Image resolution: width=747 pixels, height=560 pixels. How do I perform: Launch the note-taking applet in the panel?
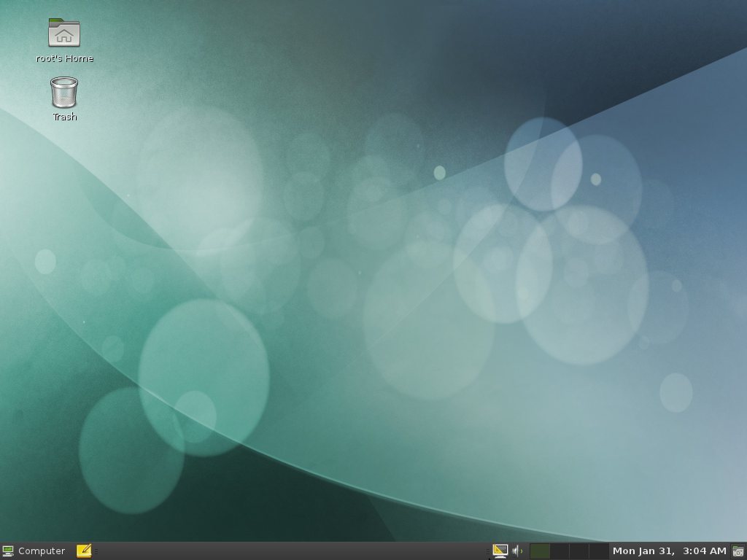[x=84, y=551]
